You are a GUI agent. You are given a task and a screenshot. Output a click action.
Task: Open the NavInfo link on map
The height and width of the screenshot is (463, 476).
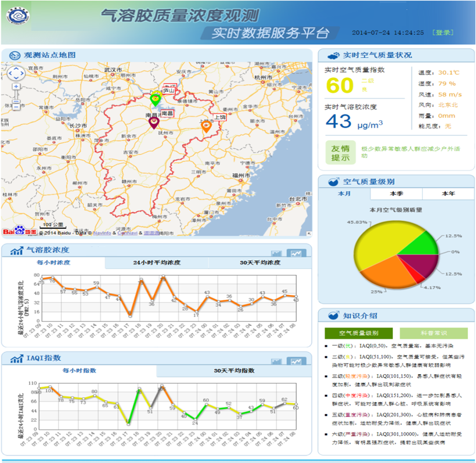[102, 233]
